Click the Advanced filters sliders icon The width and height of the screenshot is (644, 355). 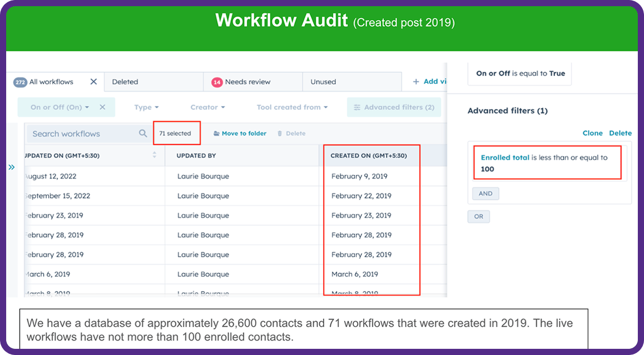coord(357,107)
